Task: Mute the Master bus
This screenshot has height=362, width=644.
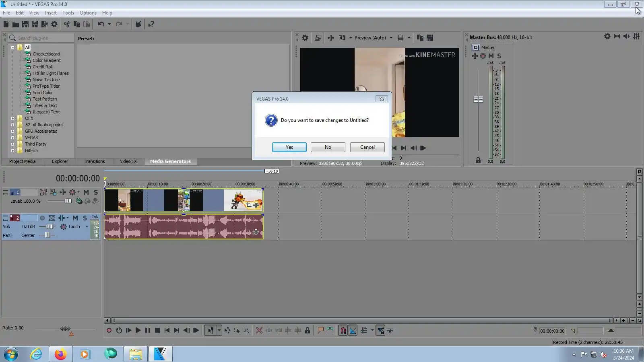Action: (x=491, y=56)
